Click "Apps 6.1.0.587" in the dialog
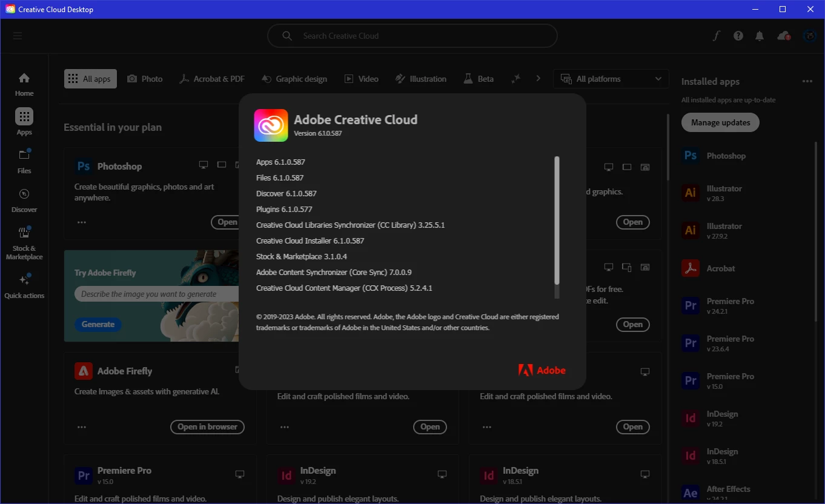The height and width of the screenshot is (504, 825). pyautogui.click(x=280, y=162)
